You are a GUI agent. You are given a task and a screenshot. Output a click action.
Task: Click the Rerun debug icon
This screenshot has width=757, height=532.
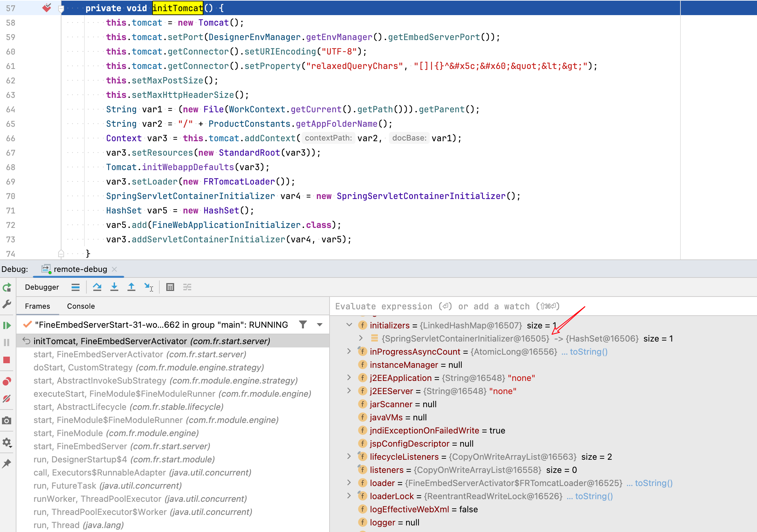click(x=7, y=287)
